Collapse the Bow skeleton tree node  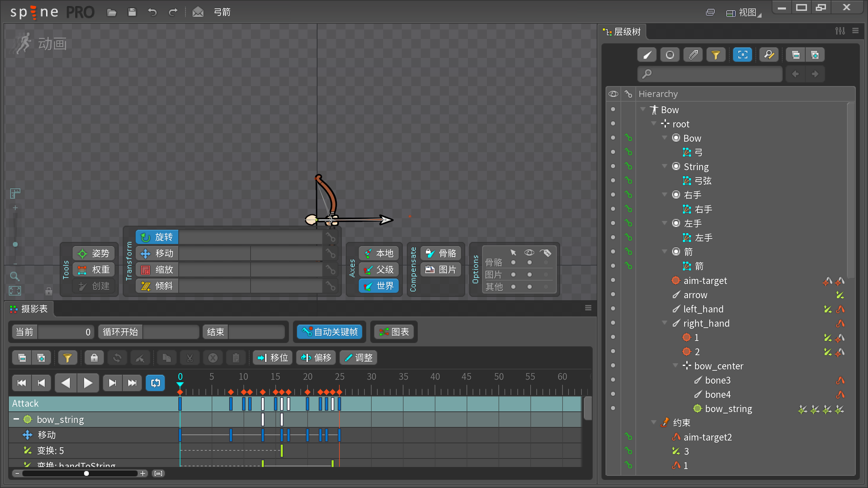[643, 109]
